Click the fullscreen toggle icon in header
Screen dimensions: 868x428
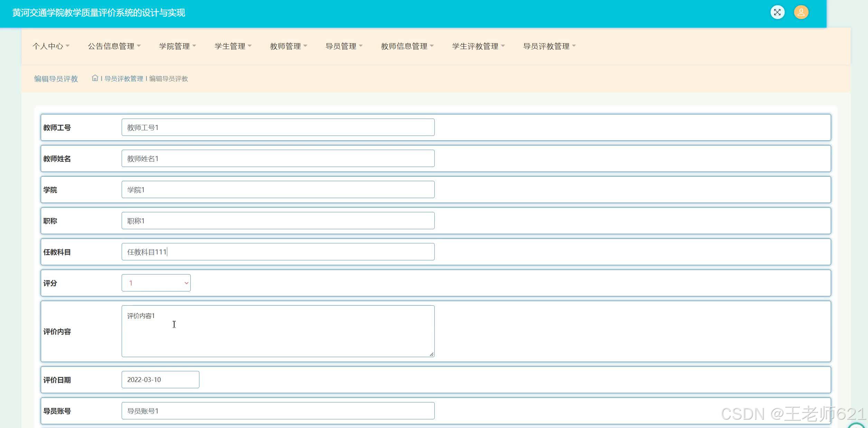click(x=777, y=12)
